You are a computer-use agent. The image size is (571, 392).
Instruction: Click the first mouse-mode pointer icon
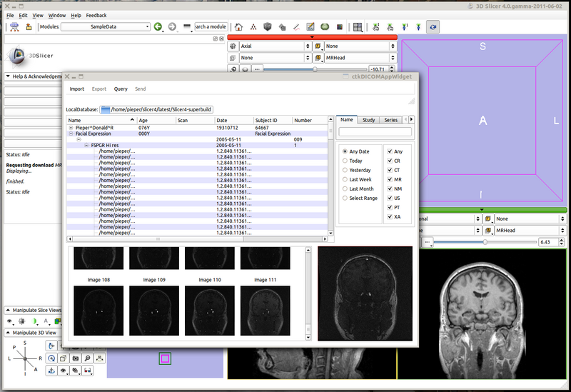click(x=376, y=26)
